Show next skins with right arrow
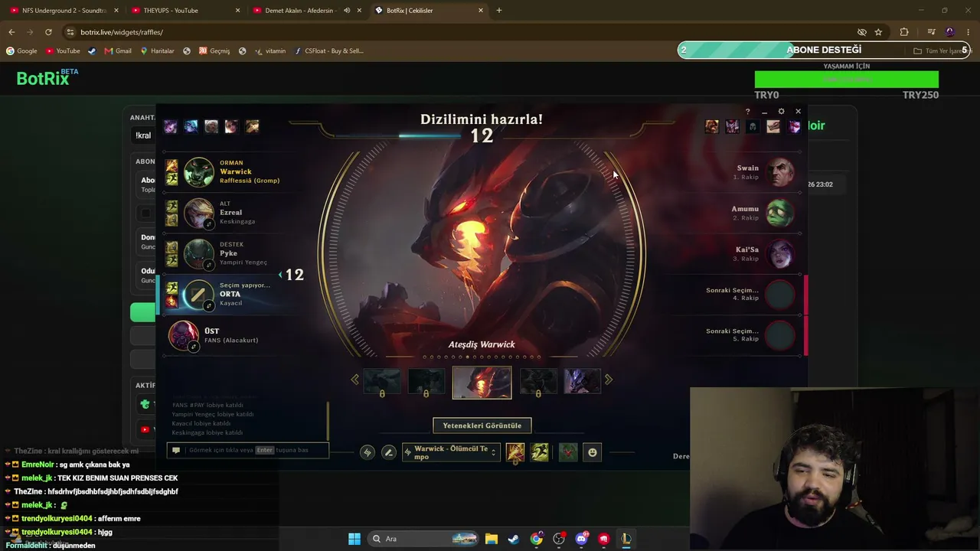 (609, 380)
